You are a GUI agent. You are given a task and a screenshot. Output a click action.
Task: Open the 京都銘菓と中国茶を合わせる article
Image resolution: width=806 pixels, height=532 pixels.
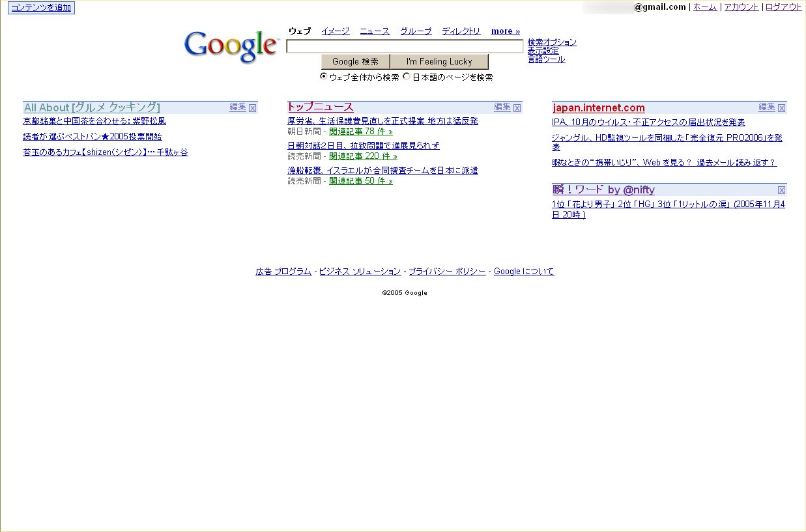[x=94, y=121]
